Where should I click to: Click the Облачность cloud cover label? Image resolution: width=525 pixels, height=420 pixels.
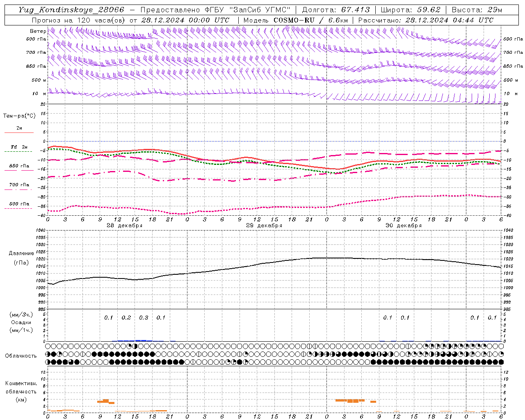tap(21, 356)
